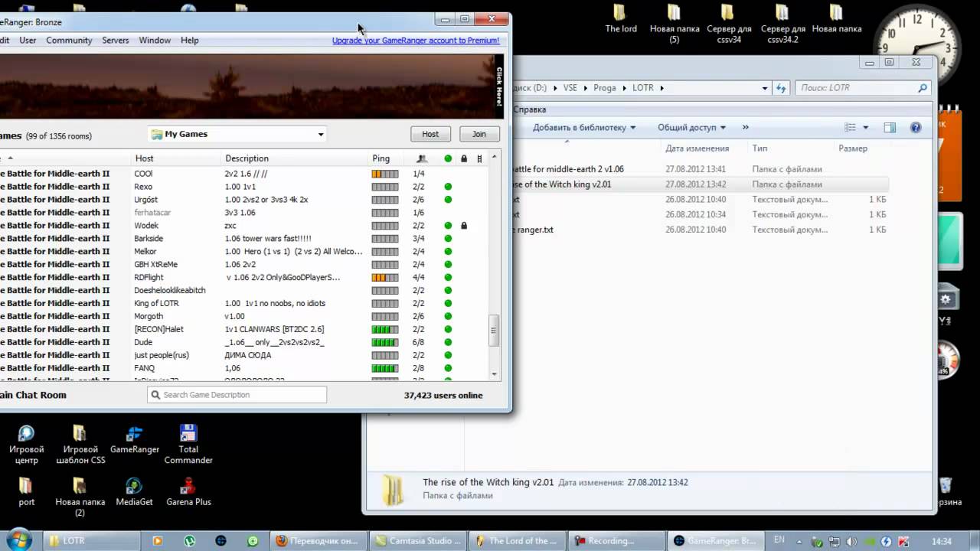
Task: Open 'Игровой центр' desktop icon
Action: click(26, 444)
